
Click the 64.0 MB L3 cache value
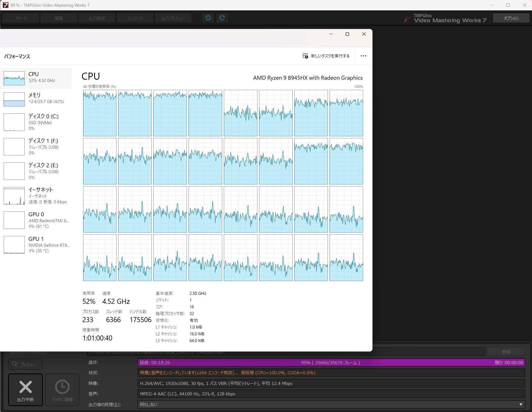pyautogui.click(x=197, y=340)
